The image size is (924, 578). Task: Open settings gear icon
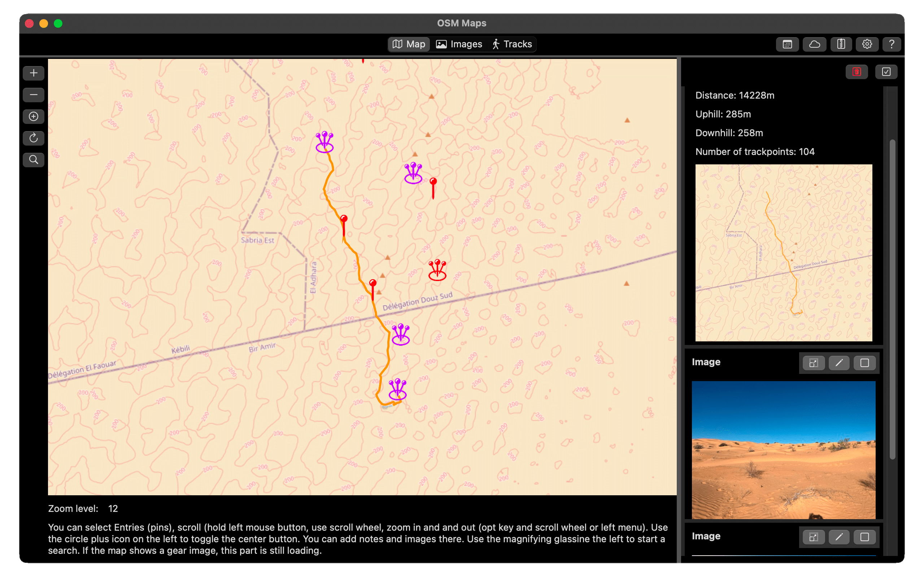pyautogui.click(x=867, y=44)
